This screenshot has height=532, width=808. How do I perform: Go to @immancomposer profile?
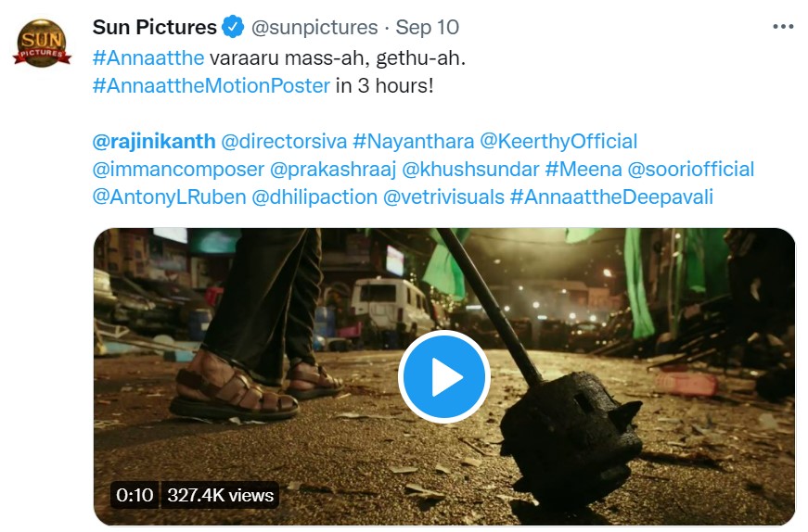click(176, 170)
